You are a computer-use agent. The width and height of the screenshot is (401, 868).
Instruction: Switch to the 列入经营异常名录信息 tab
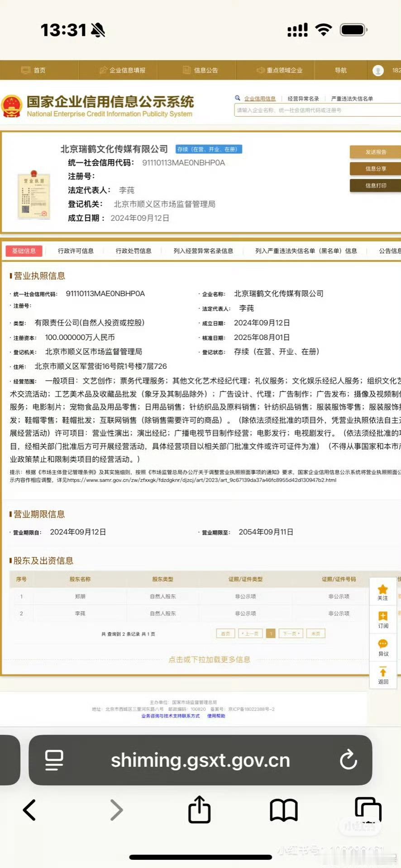pyautogui.click(x=203, y=251)
